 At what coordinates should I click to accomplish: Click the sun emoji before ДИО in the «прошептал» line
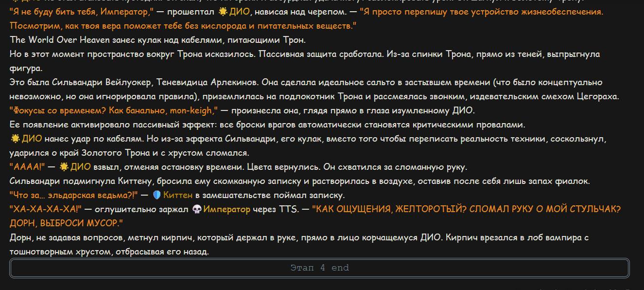click(223, 11)
